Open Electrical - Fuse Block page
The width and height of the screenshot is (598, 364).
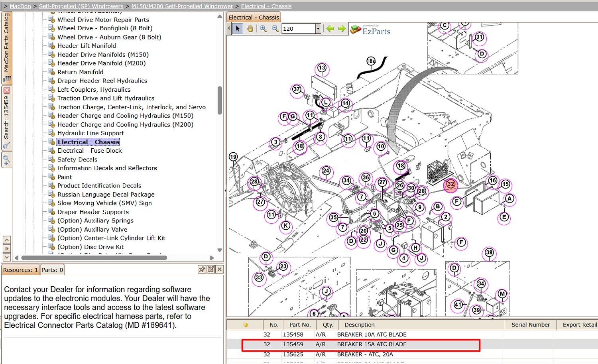tap(90, 151)
